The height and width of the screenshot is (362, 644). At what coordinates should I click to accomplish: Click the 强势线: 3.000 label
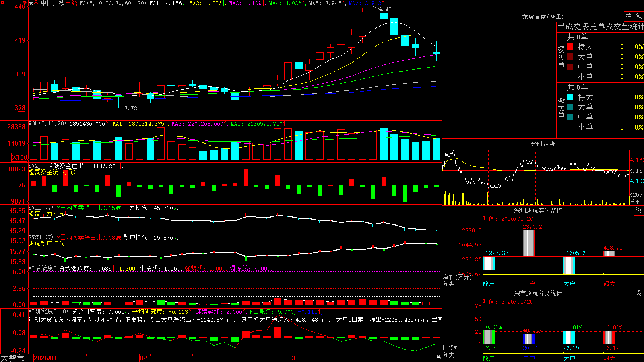[206, 268]
